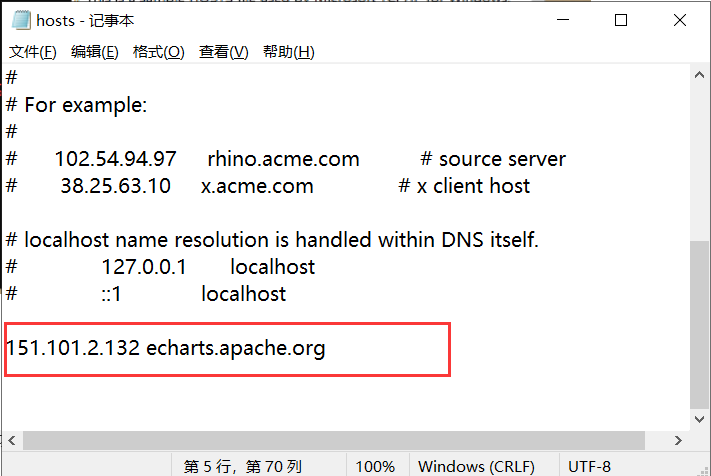Click the vertical scrollbar down arrow

coord(699,419)
